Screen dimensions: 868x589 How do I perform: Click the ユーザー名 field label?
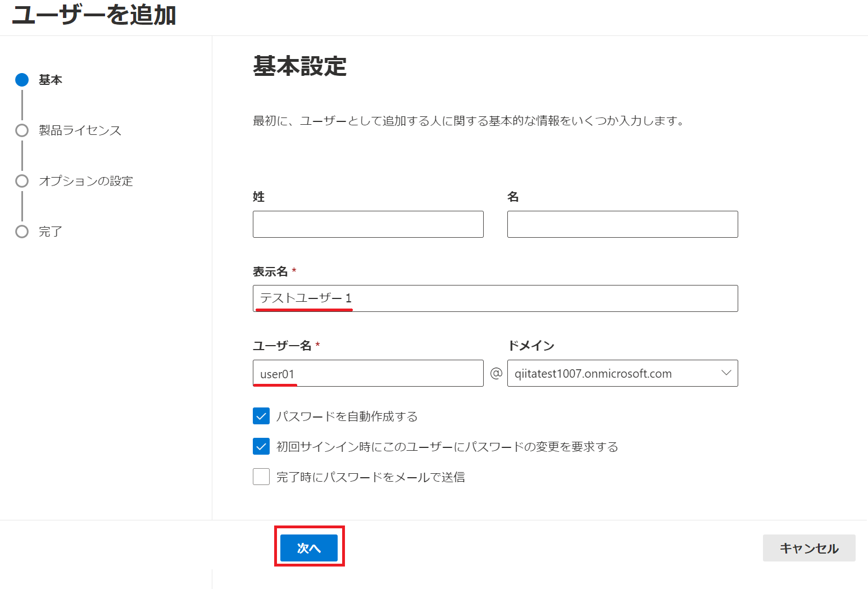click(282, 346)
